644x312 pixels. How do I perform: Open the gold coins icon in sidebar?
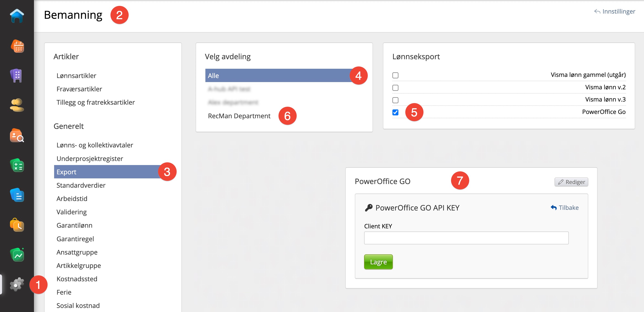(x=17, y=105)
